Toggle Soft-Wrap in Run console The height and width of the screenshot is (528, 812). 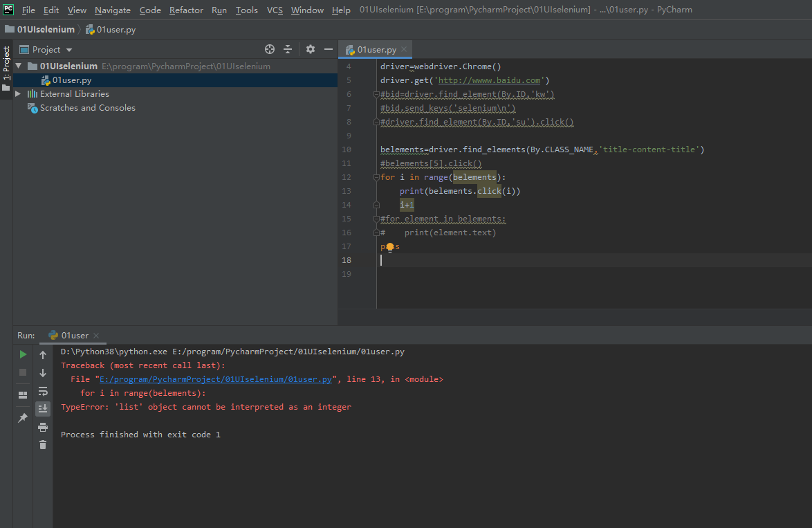[x=43, y=391]
